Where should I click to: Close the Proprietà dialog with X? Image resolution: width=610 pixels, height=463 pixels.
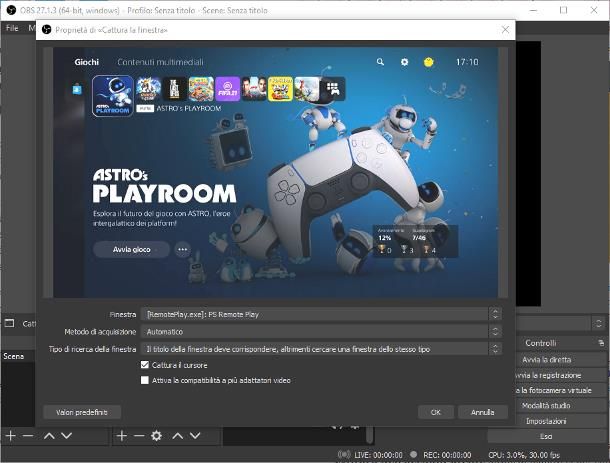tap(505, 30)
